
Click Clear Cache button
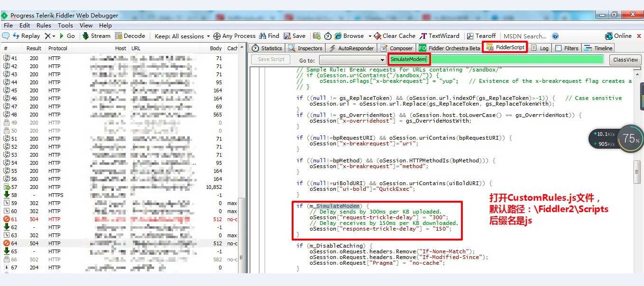click(395, 36)
